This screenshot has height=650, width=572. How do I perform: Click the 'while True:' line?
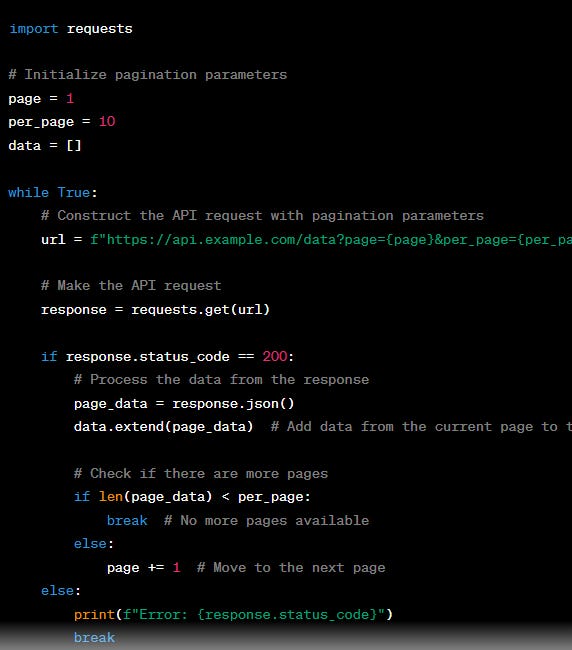coord(53,193)
